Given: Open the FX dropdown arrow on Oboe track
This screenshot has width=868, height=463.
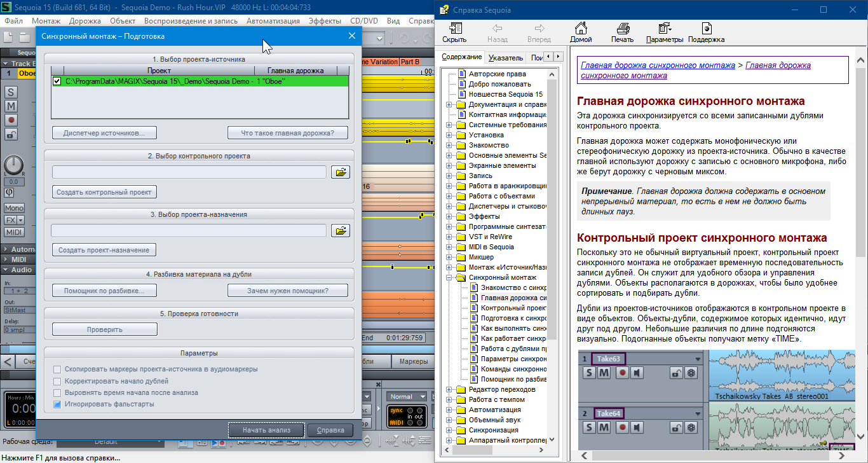Looking at the screenshot, I should (x=21, y=220).
